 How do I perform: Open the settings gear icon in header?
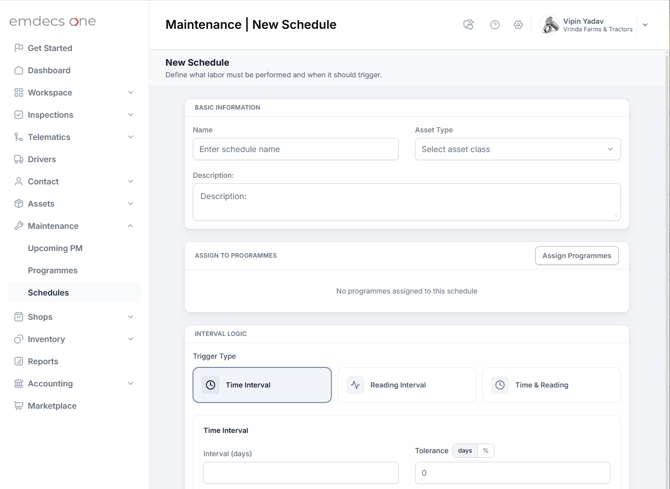tap(518, 25)
